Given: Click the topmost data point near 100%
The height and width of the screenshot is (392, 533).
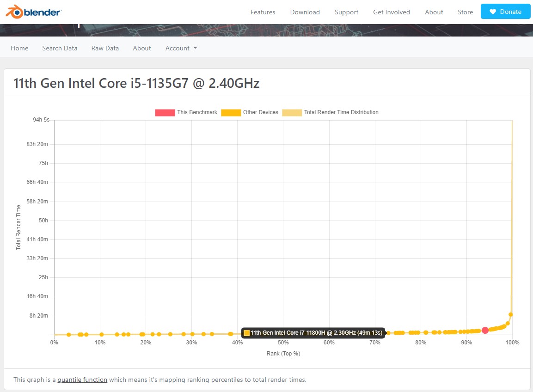Looking at the screenshot, I should [510, 314].
